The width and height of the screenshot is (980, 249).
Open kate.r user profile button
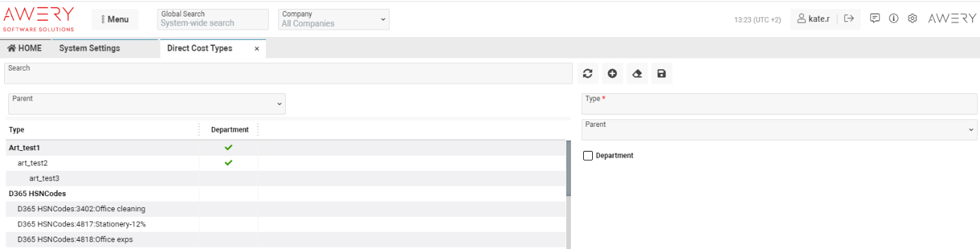click(x=813, y=19)
